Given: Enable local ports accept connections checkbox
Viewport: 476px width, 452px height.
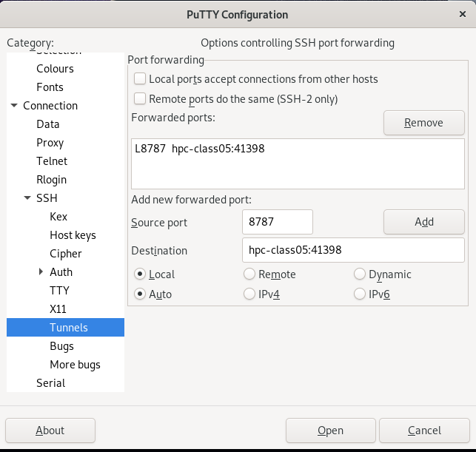Looking at the screenshot, I should [x=140, y=79].
